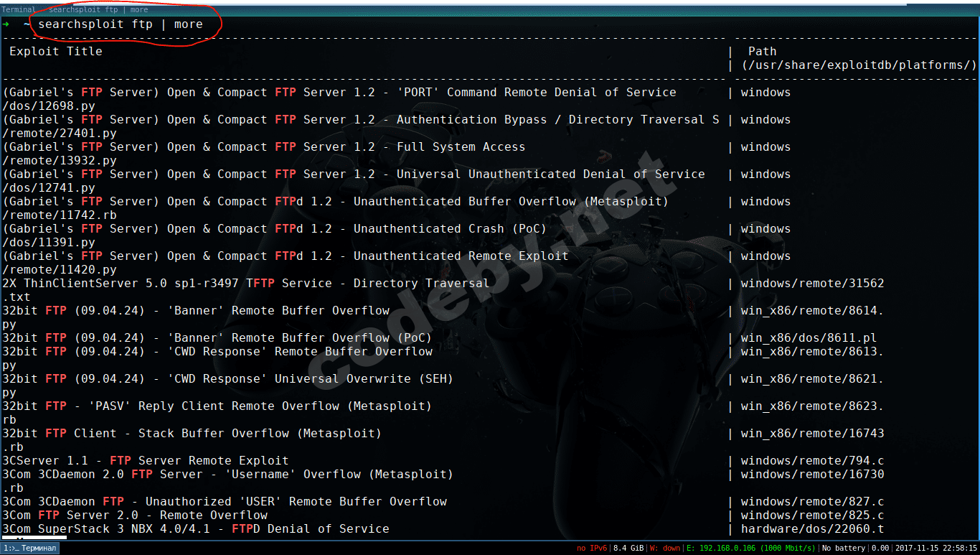This screenshot has height=555, width=980.
Task: Select the 2X ThinClientServer TFTP Directory Traversal row
Action: coord(246,284)
